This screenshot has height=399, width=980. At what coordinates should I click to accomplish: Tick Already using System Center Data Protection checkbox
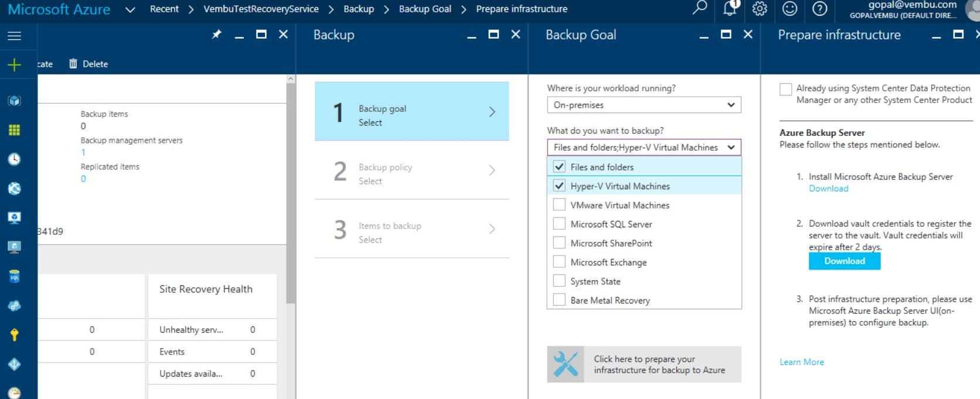pyautogui.click(x=786, y=89)
